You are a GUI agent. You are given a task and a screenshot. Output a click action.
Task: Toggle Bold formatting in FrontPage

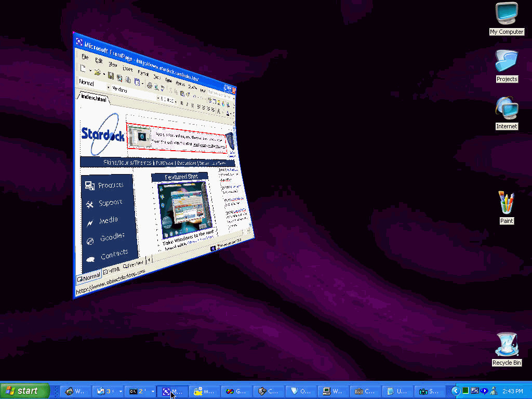pyautogui.click(x=182, y=103)
